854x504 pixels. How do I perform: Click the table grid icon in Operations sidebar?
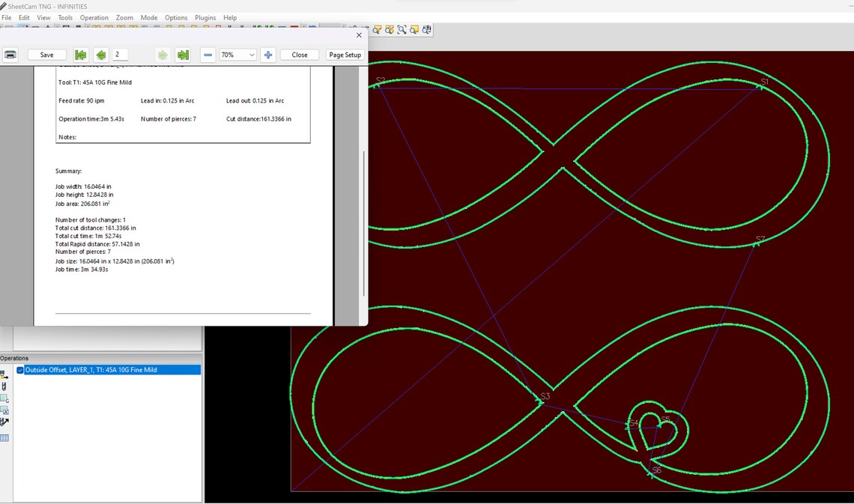(x=4, y=437)
